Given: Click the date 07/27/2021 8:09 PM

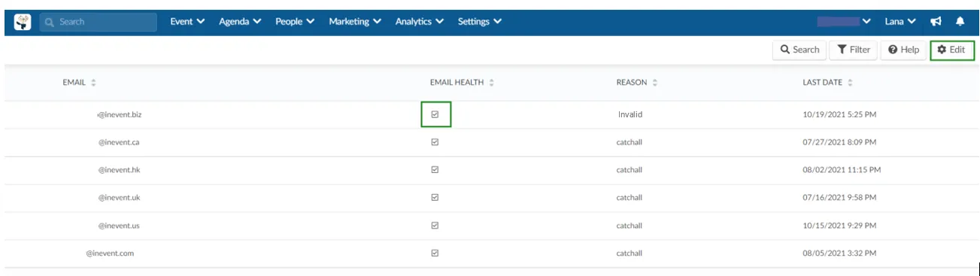Looking at the screenshot, I should click(839, 142).
